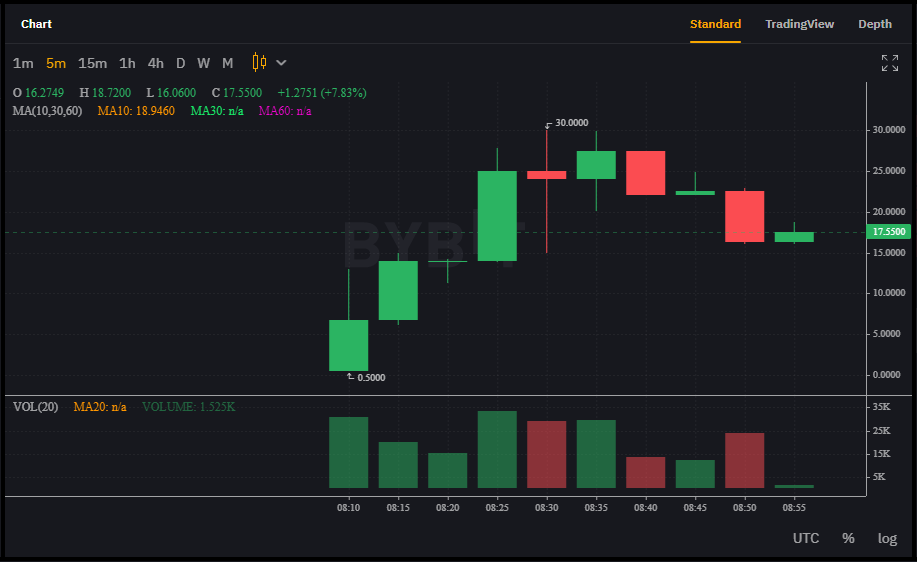Select monthly M interval
Viewport: 917px width, 562px height.
[227, 63]
